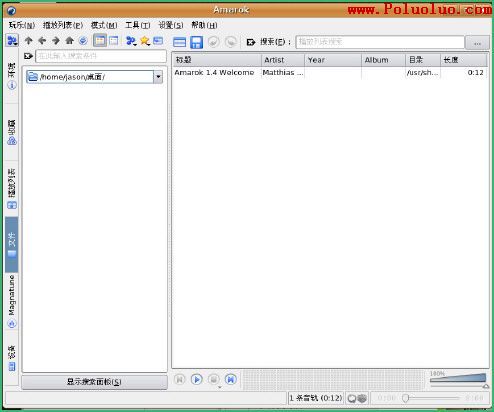Image resolution: width=494 pixels, height=412 pixels.
Task: Open the first menu bar item (N)
Action: tap(22, 25)
